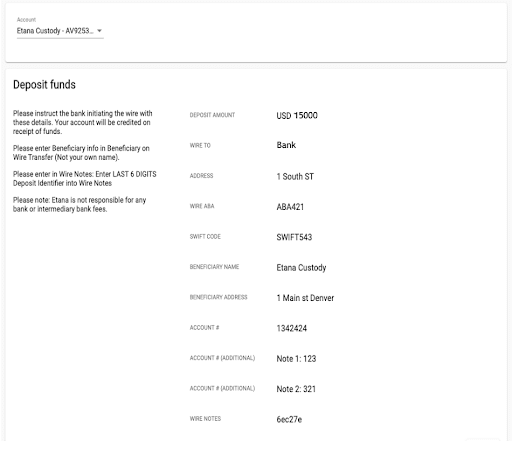The height and width of the screenshot is (462, 512).
Task: Open the Account dropdown showing Etana Custody
Action: (x=60, y=31)
